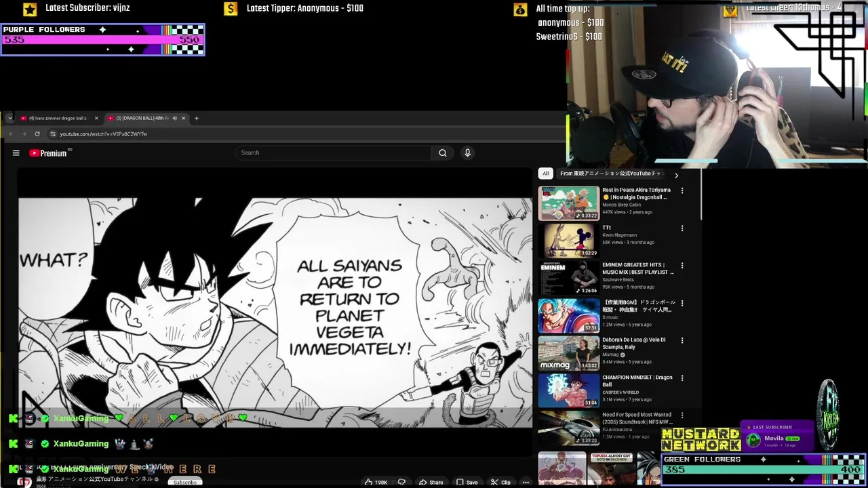Image resolution: width=868 pixels, height=488 pixels.
Task: Click Rest in Peace Akira Toriyama title
Action: [637, 193]
